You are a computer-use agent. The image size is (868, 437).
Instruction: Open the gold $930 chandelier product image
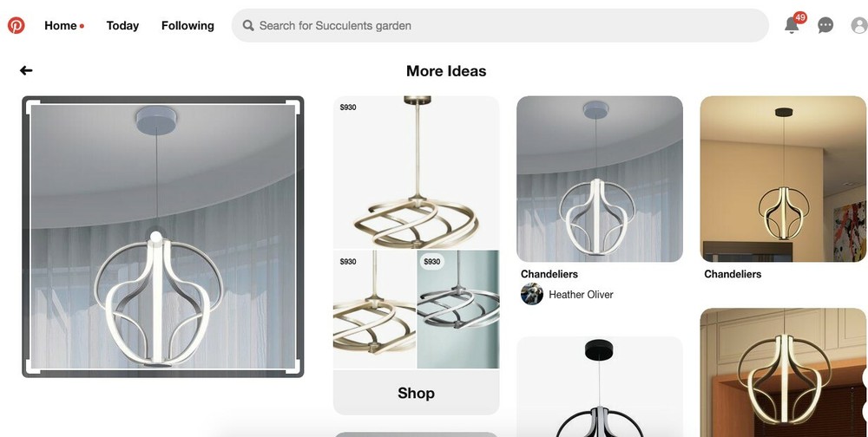point(417,172)
